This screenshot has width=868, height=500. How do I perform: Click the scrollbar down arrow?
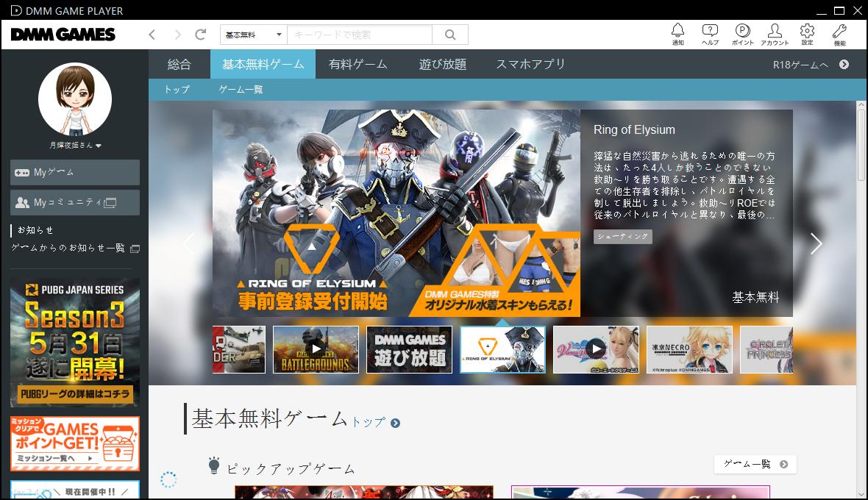861,494
